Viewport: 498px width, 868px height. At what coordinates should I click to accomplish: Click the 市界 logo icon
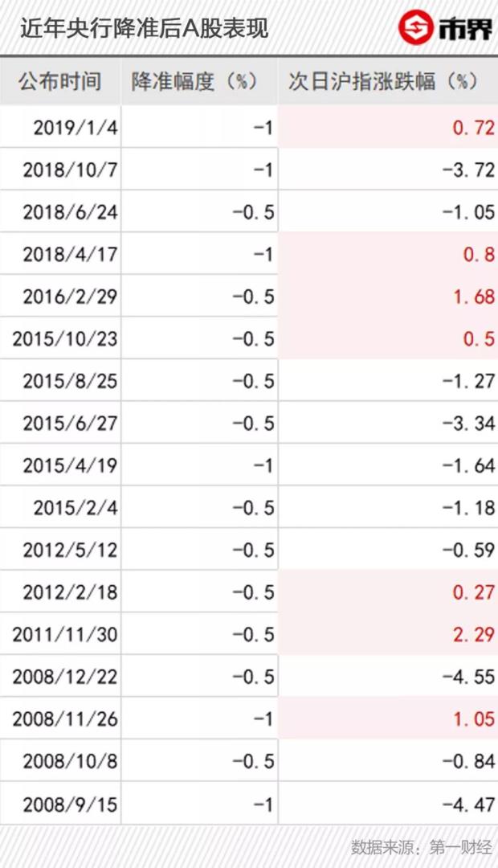(416, 29)
